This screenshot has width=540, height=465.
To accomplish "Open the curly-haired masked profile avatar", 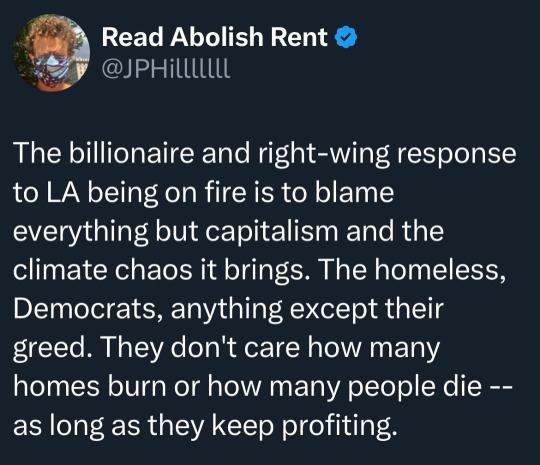I will click(51, 53).
